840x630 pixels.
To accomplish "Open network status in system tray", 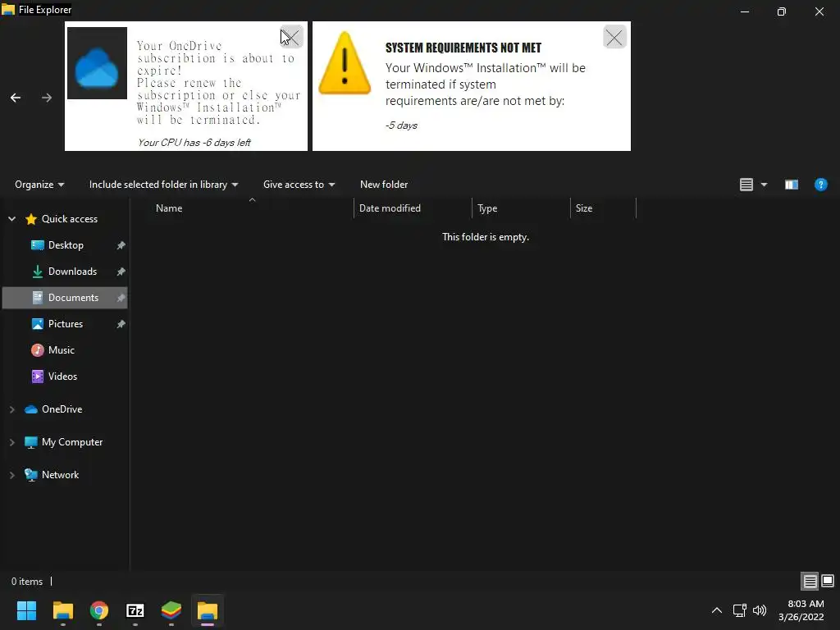I will [739, 610].
